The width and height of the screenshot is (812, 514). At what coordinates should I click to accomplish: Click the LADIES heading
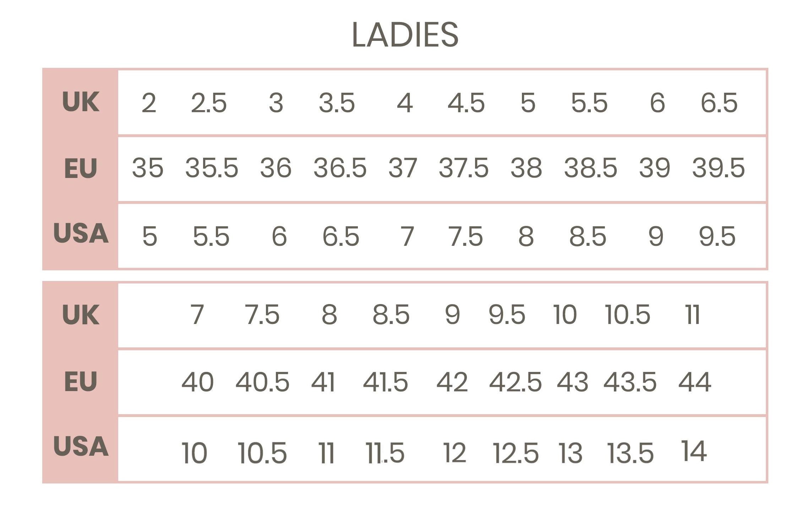[x=405, y=34]
